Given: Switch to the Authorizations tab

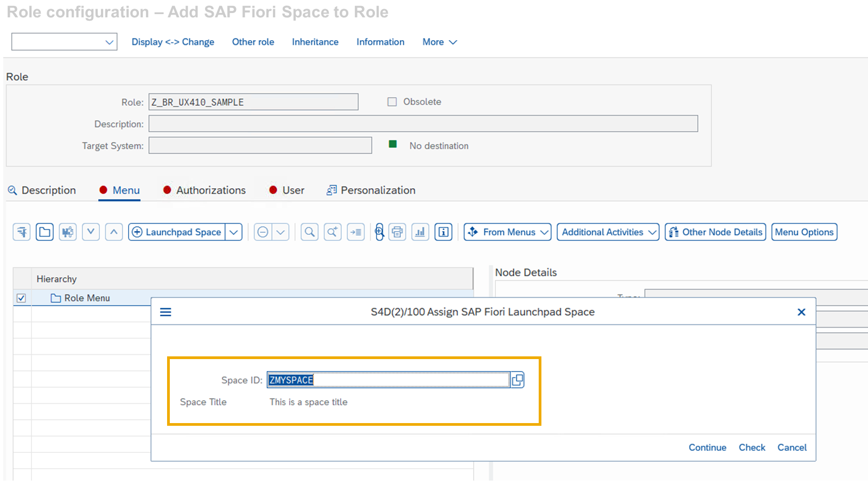Looking at the screenshot, I should tap(205, 190).
